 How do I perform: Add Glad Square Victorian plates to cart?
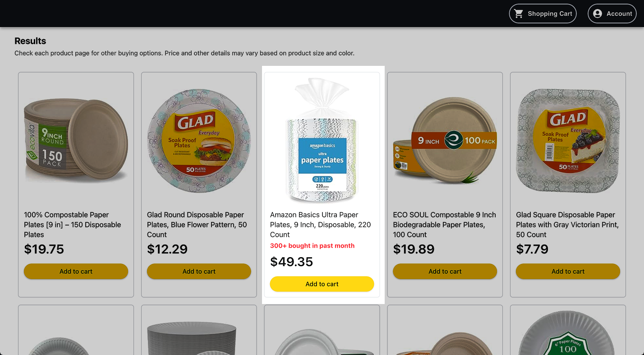point(568,271)
